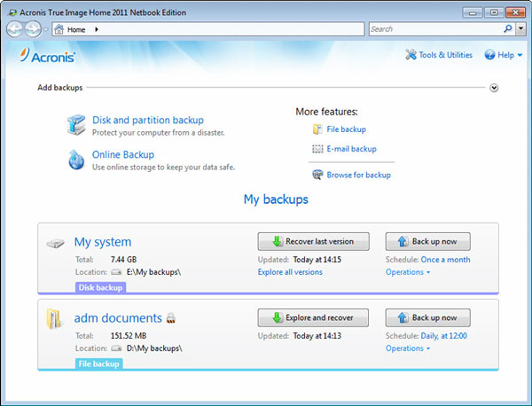Click the adm documents folder icon

click(x=55, y=320)
